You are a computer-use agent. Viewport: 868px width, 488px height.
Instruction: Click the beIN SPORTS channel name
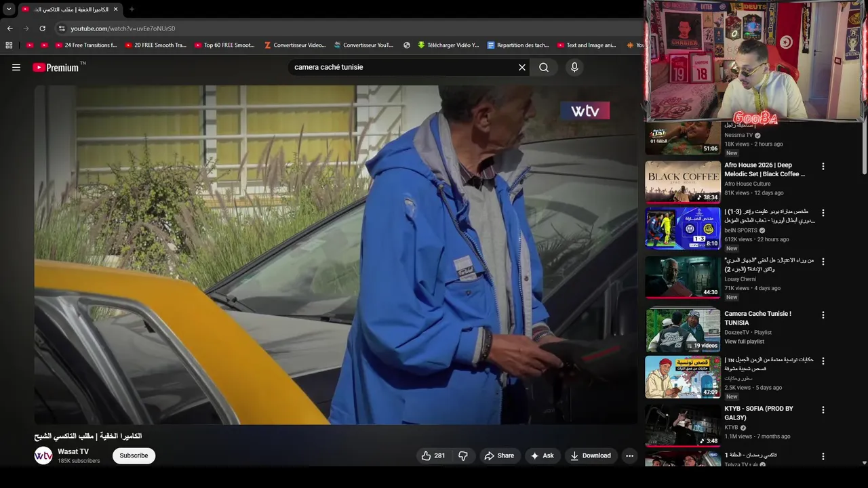pyautogui.click(x=741, y=230)
